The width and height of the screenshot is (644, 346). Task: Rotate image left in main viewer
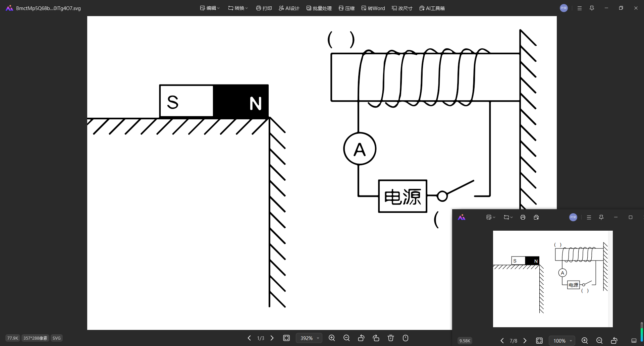tap(361, 338)
